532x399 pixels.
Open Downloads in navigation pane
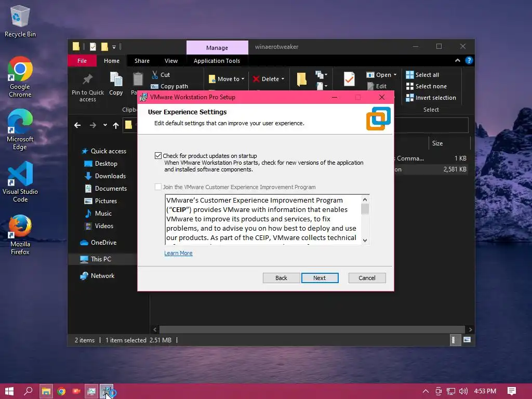pos(105,176)
